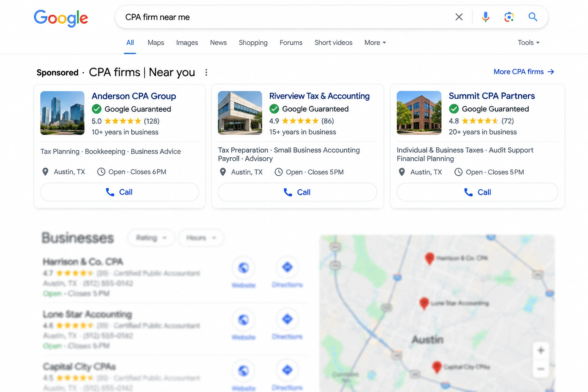Click the clock icon on Summit CPA Partners card
Viewport: 588px width, 392px height.
click(x=458, y=172)
